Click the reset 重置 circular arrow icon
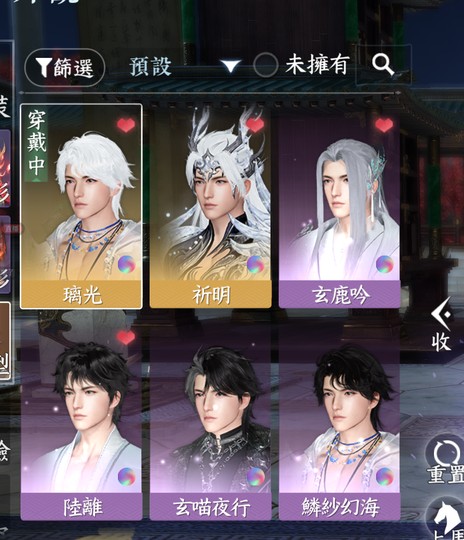This screenshot has width=464, height=540. (446, 453)
